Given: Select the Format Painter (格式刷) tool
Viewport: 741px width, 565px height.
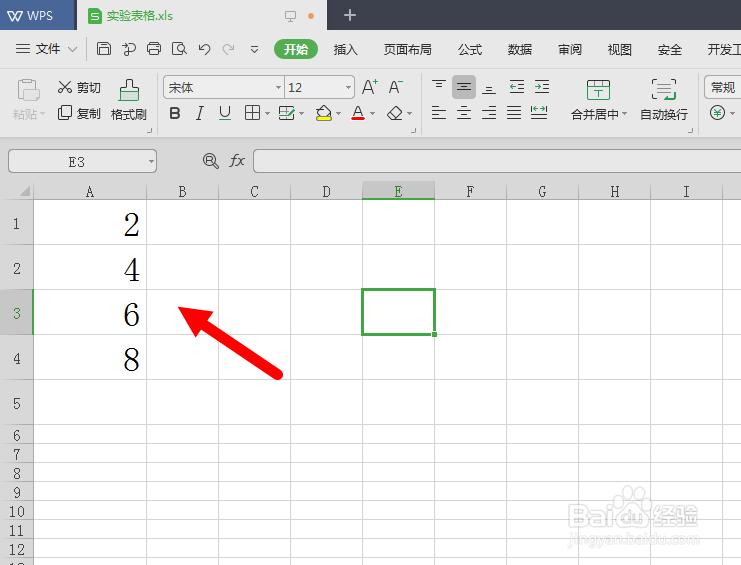Looking at the screenshot, I should pyautogui.click(x=129, y=100).
